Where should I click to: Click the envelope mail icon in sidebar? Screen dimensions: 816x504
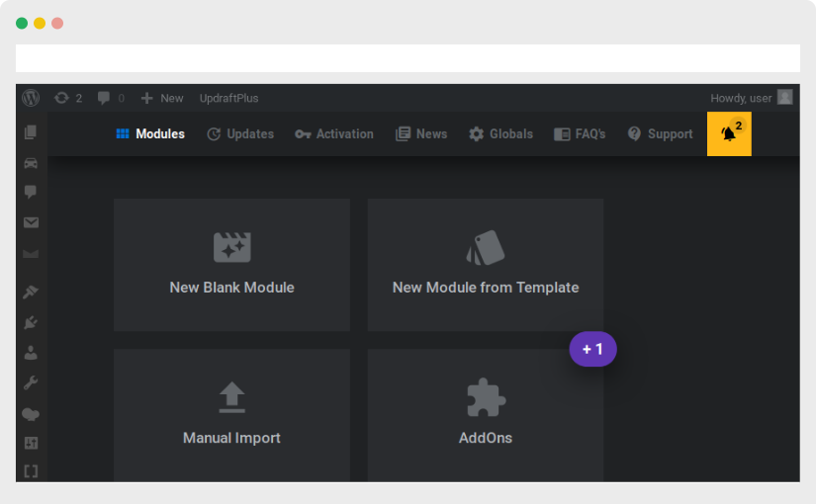pyautogui.click(x=31, y=222)
